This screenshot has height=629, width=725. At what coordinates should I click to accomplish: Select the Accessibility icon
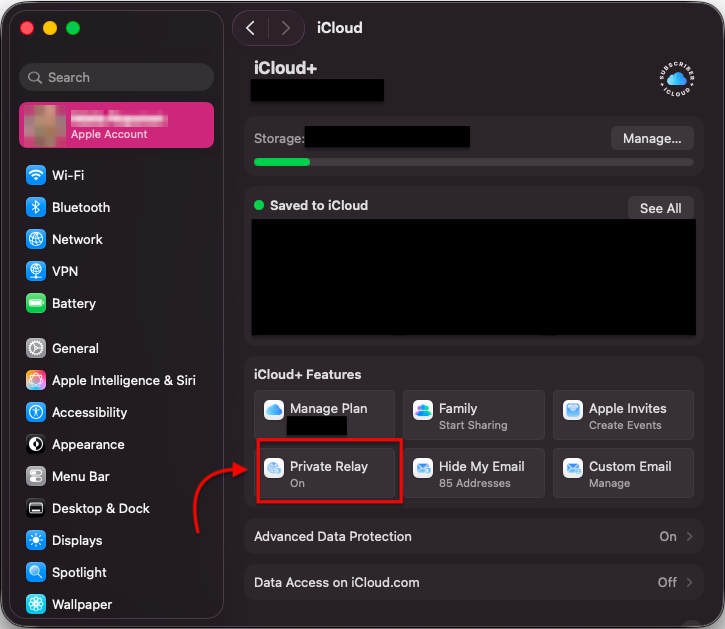[36, 412]
